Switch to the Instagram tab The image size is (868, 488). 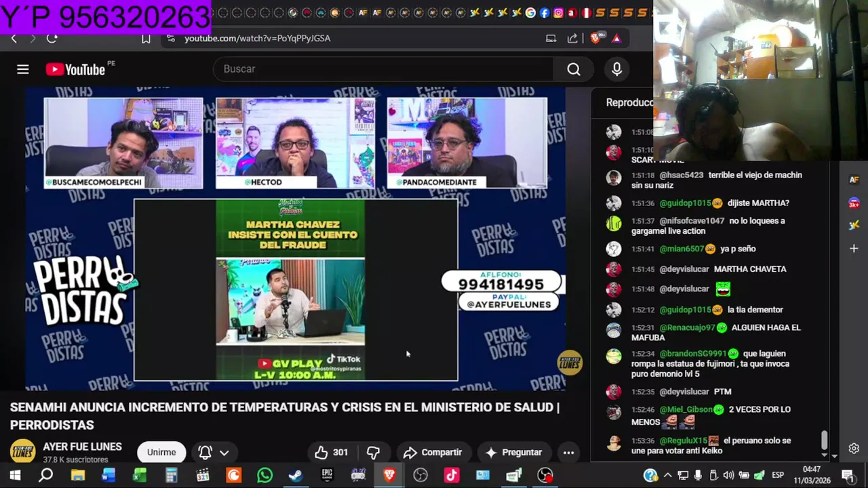(x=558, y=13)
